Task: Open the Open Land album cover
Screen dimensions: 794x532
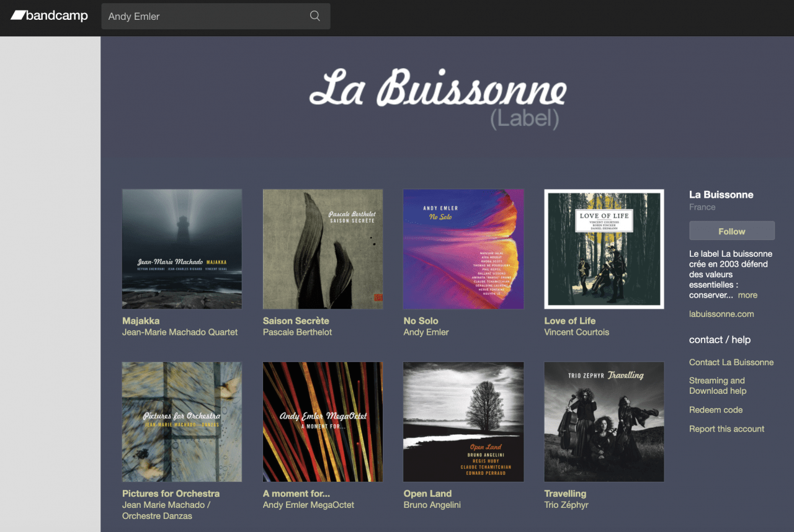Action: coord(464,422)
